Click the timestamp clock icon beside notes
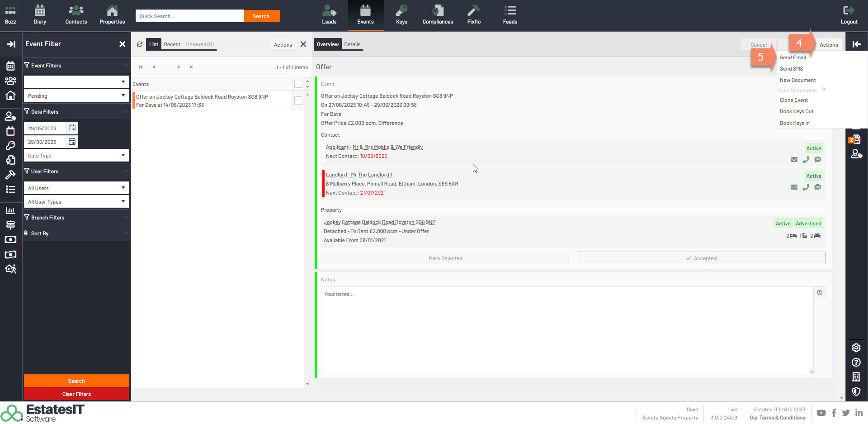The width and height of the screenshot is (868, 424). [x=819, y=293]
